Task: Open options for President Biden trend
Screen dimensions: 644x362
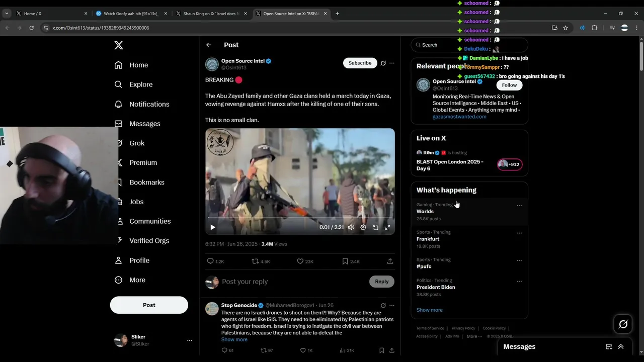Action: click(519, 282)
